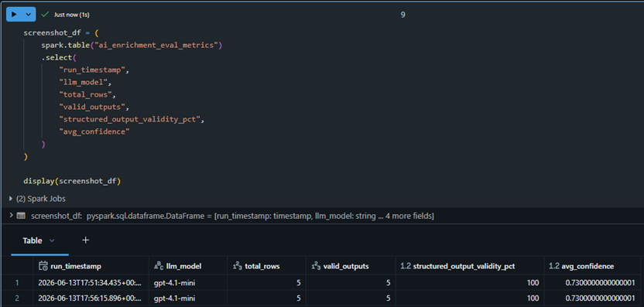Select the Table tab

click(33, 240)
